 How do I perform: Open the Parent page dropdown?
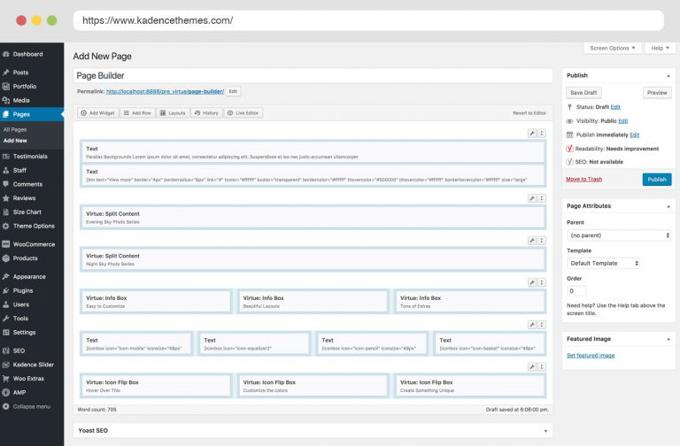618,235
